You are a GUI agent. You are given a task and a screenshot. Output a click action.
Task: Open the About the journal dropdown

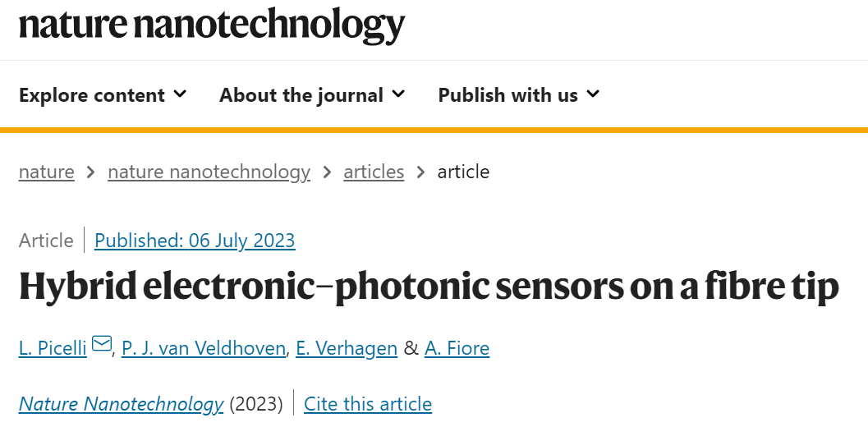(x=312, y=95)
